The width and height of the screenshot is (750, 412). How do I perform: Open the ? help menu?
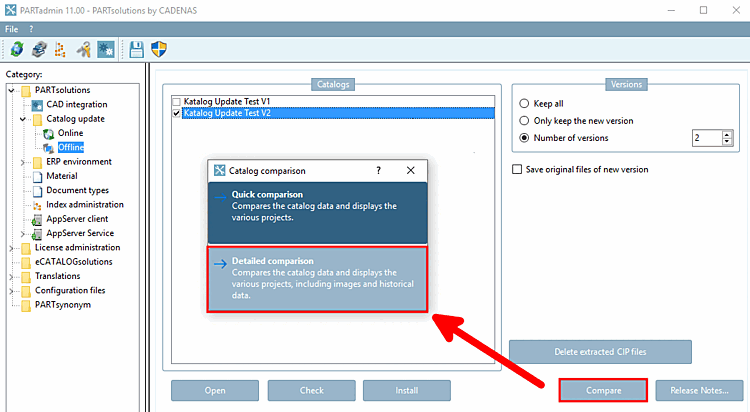point(31,29)
